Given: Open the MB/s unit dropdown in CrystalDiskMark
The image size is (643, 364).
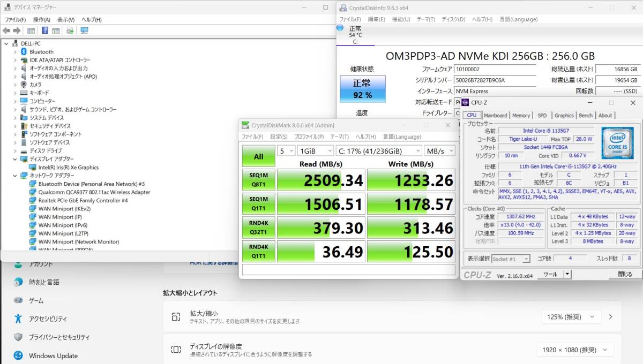Looking at the screenshot, I should pyautogui.click(x=439, y=151).
